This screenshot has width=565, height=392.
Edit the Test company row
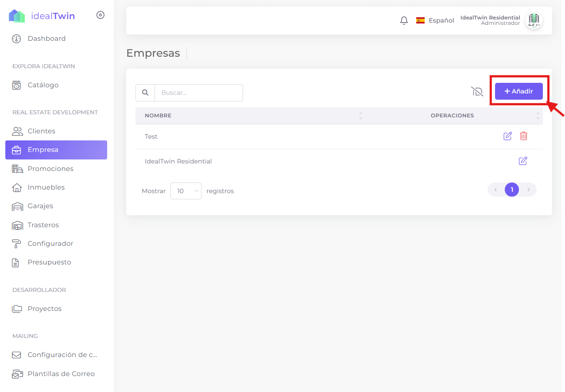tap(507, 136)
